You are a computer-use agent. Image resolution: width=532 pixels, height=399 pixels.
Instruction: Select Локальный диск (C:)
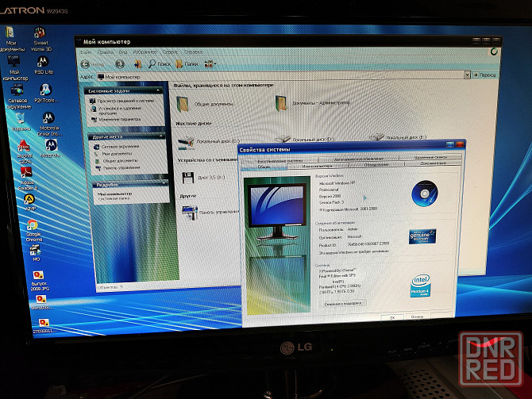(x=209, y=142)
